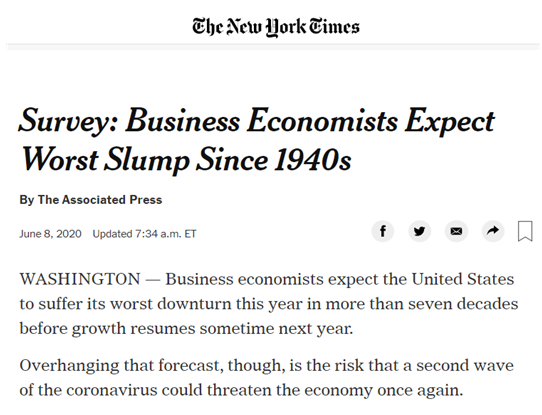Image resolution: width=542 pixels, height=415 pixels.
Task: Click the June 8, 2020 date
Action: 50,234
